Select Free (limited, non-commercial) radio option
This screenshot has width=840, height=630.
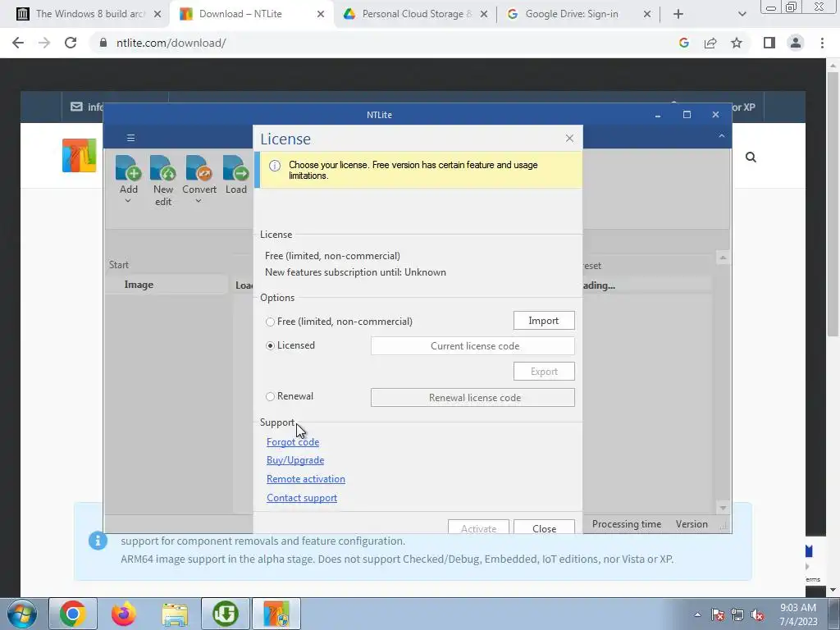click(270, 322)
